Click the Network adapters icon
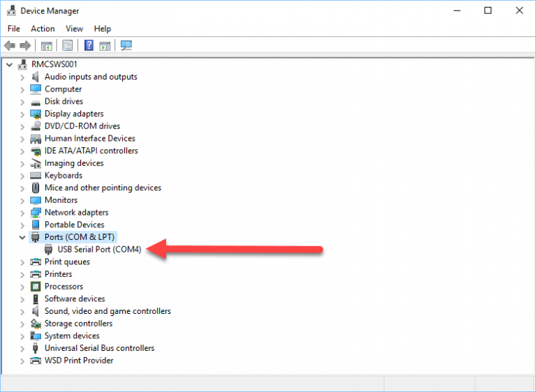The image size is (536, 392). pos(36,213)
